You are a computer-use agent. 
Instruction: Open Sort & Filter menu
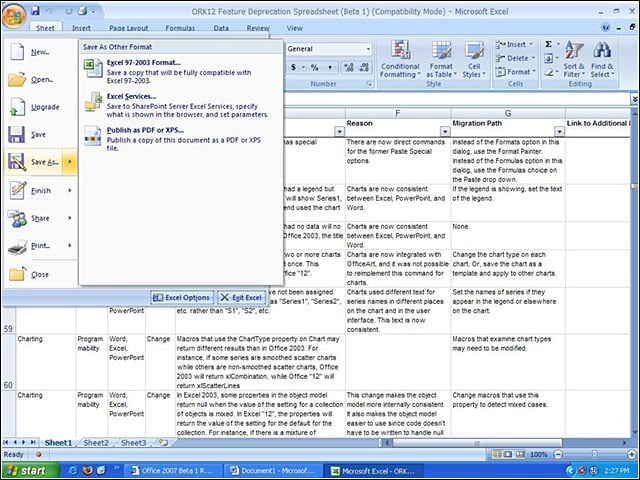(574, 59)
